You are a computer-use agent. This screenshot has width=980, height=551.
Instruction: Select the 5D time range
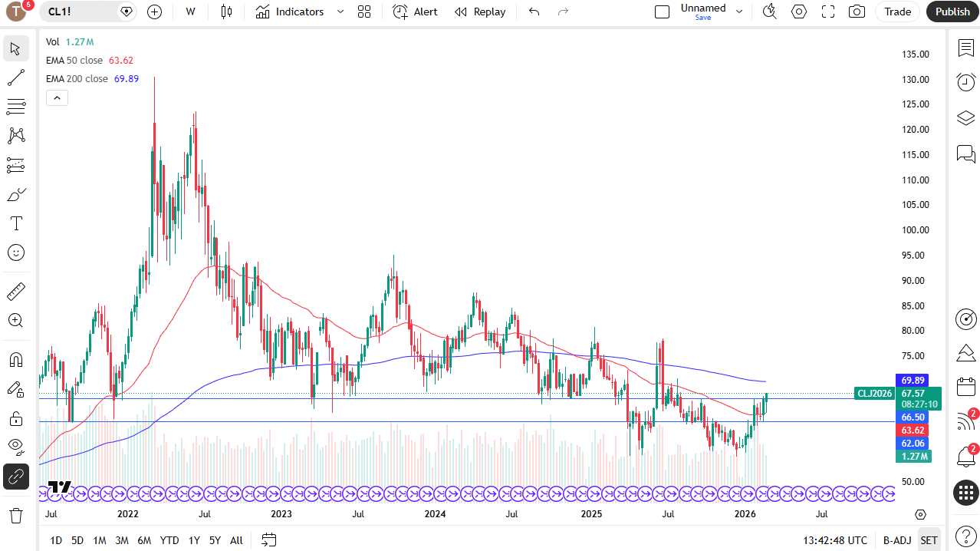pos(77,540)
